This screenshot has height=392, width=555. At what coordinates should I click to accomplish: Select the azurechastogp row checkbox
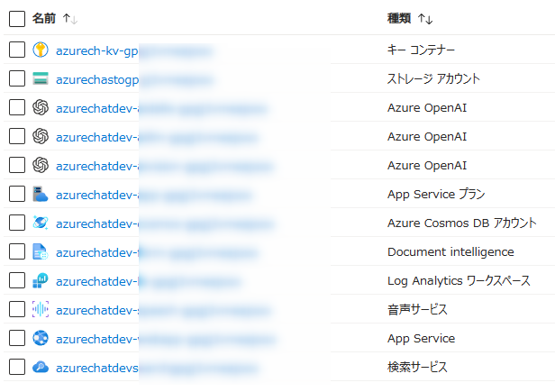click(x=17, y=78)
